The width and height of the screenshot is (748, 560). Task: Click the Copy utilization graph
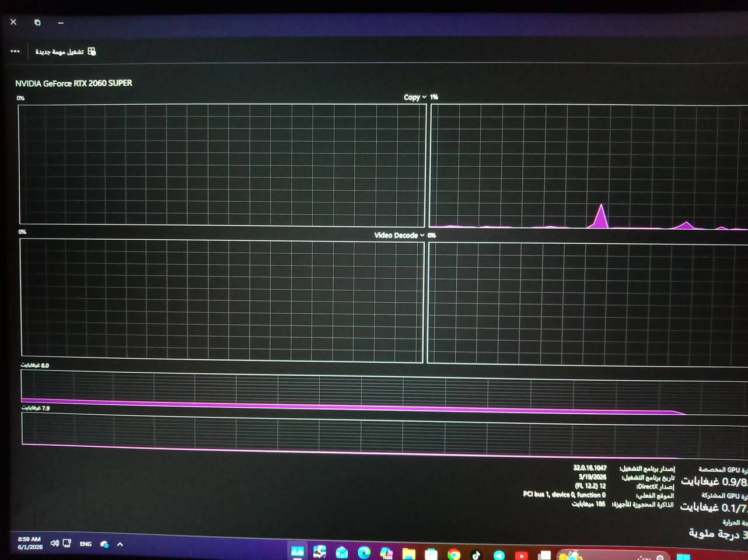point(222,164)
